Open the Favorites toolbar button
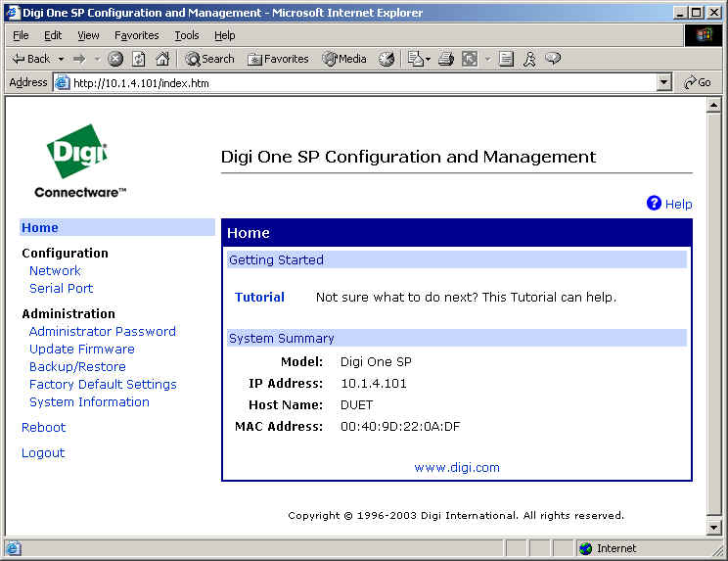Image resolution: width=728 pixels, height=561 pixels. (278, 59)
